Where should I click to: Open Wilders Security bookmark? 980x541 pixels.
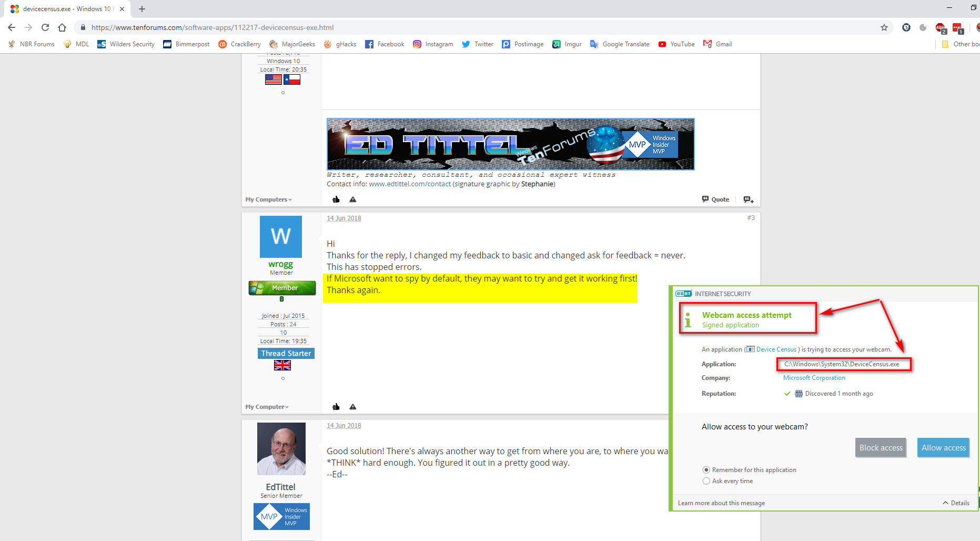tap(126, 44)
